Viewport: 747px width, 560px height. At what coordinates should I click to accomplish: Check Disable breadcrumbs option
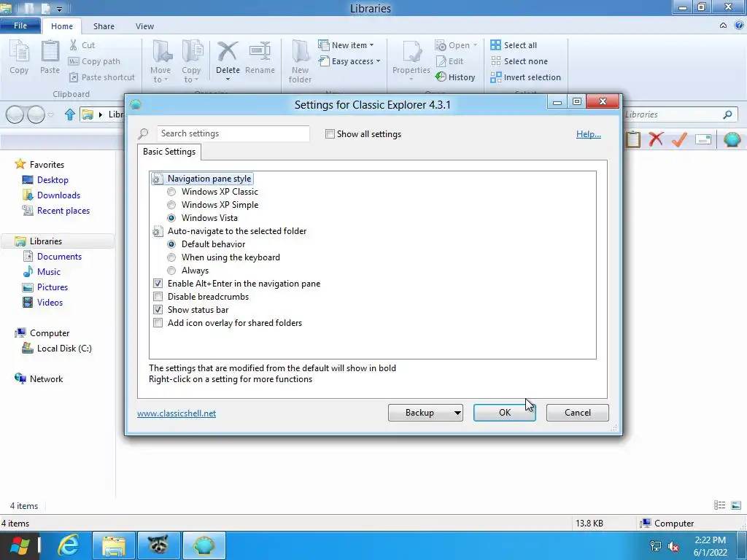click(x=158, y=297)
